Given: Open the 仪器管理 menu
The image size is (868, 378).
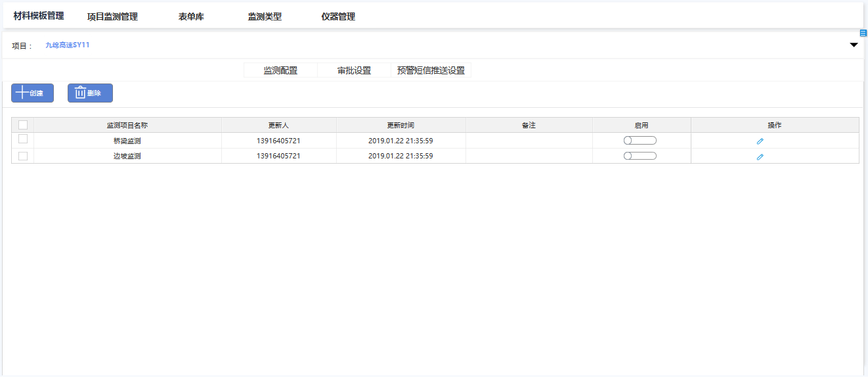Looking at the screenshot, I should [x=338, y=16].
